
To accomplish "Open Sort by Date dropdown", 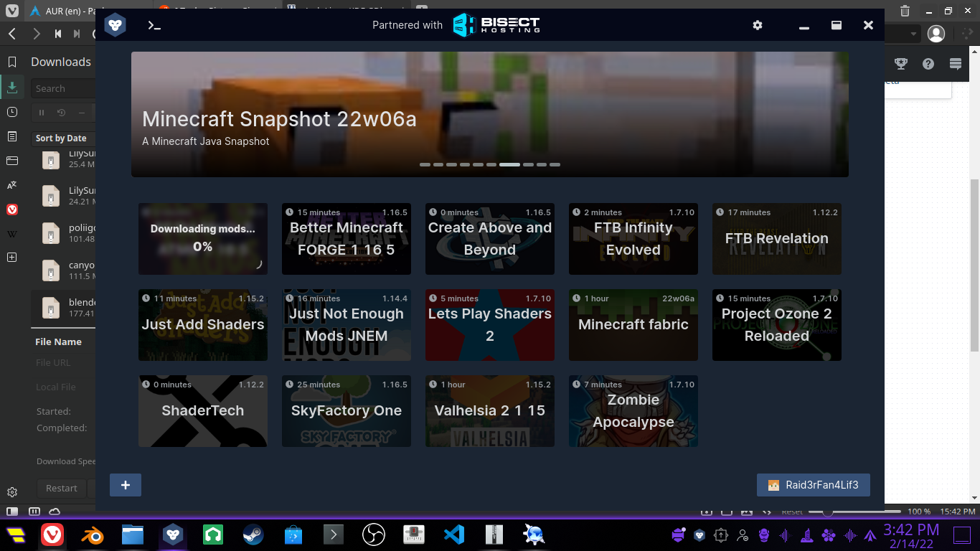I will pyautogui.click(x=62, y=138).
